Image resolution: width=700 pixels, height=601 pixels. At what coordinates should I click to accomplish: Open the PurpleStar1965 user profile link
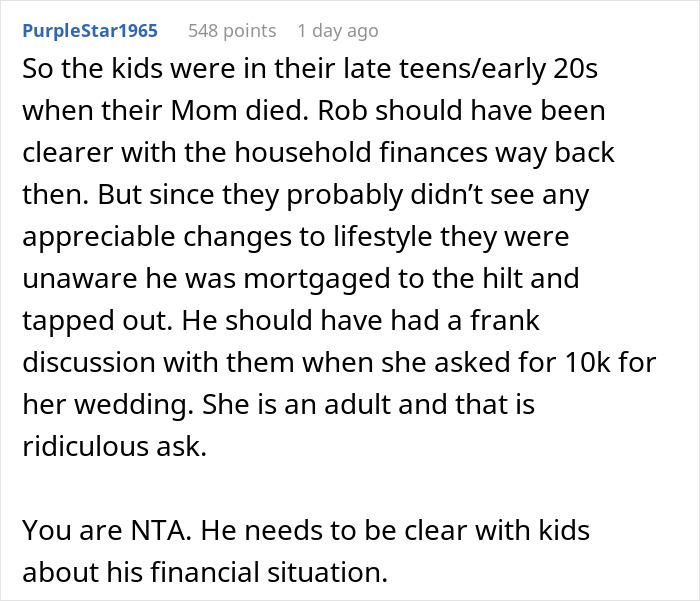(90, 31)
